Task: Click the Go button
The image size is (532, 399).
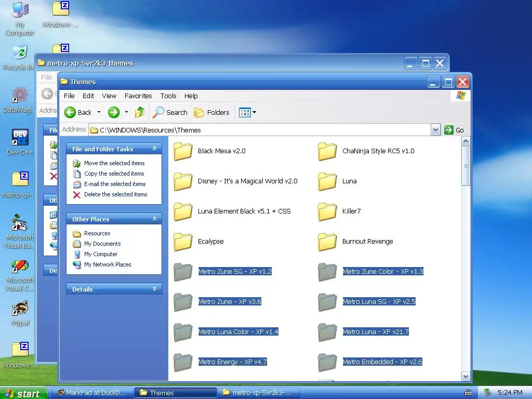Action: pos(454,130)
